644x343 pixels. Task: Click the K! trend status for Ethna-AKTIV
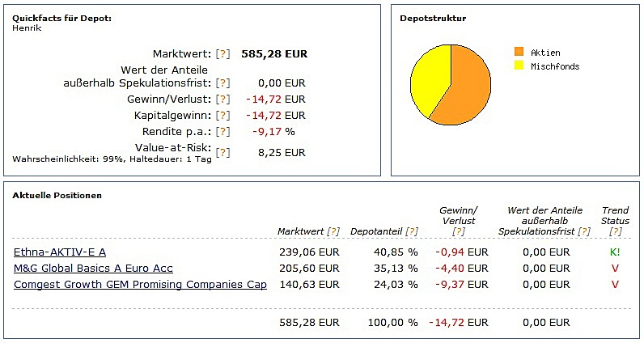tap(615, 252)
